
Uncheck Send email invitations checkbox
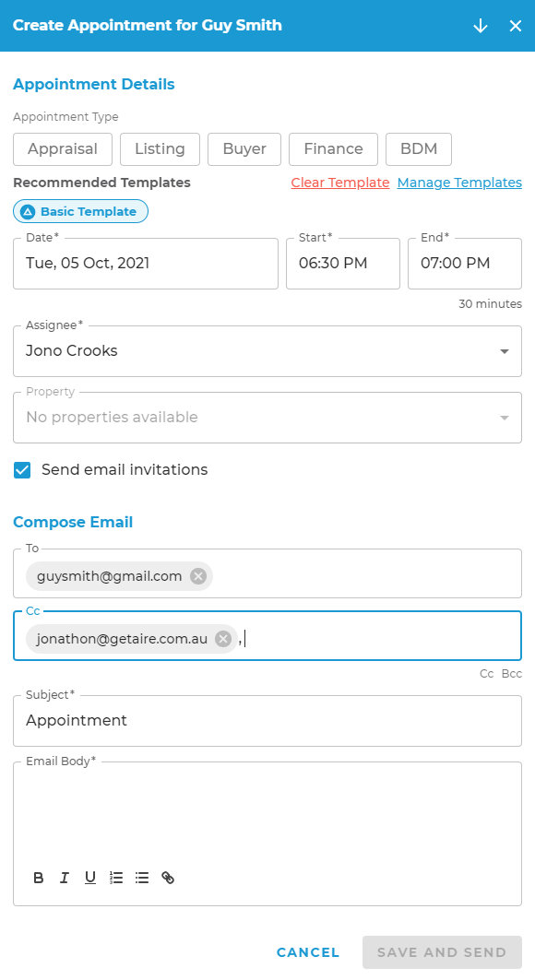[x=22, y=470]
